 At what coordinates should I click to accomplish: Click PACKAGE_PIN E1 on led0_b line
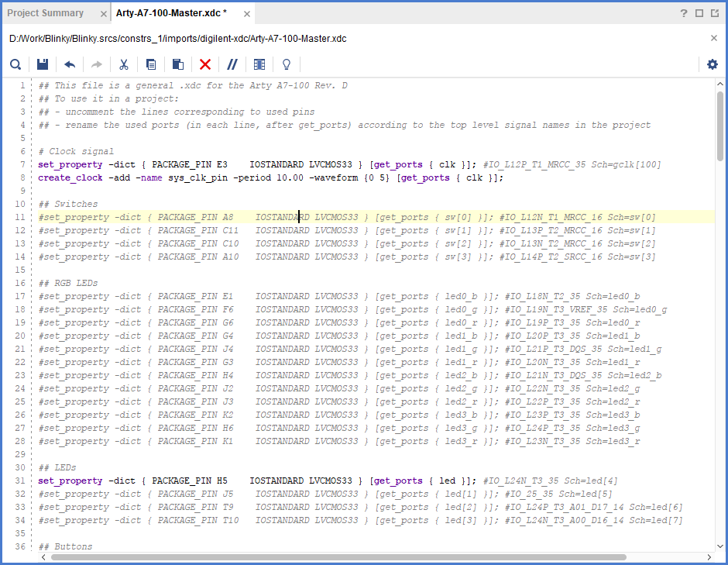(195, 296)
